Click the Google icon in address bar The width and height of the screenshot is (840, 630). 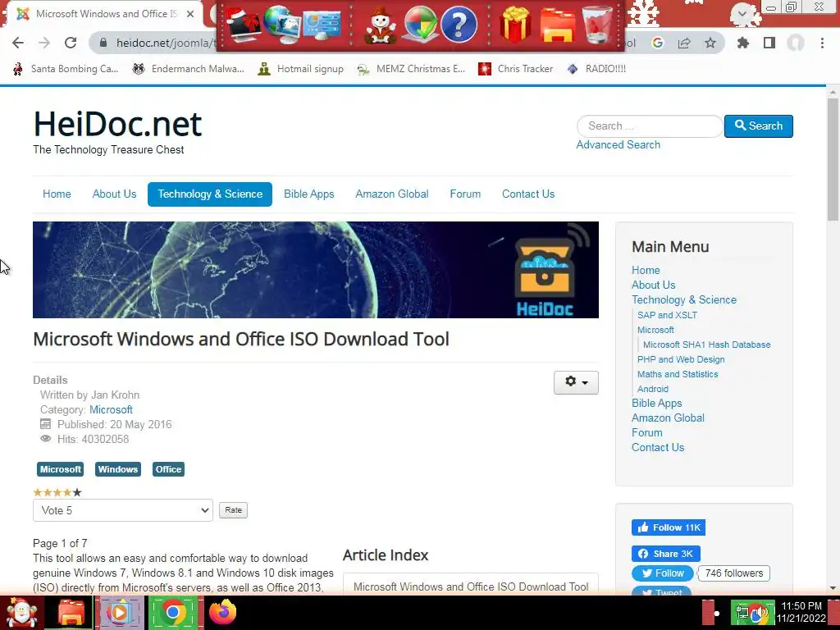tap(657, 43)
